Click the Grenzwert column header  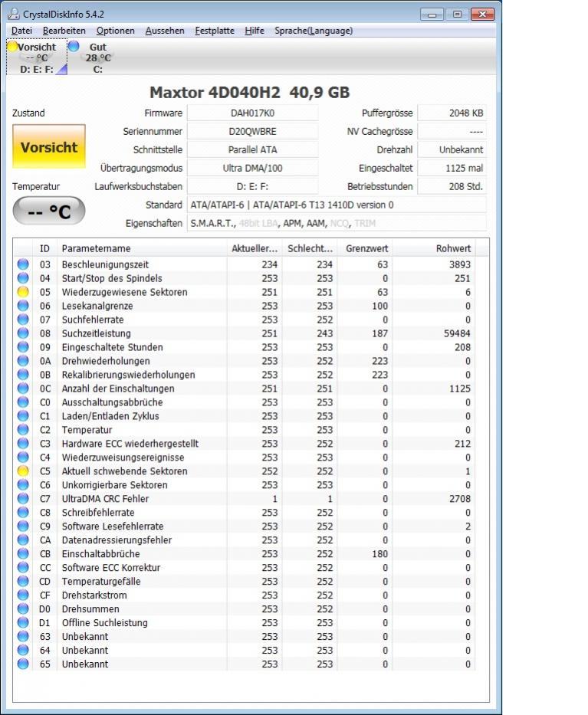tap(365, 248)
